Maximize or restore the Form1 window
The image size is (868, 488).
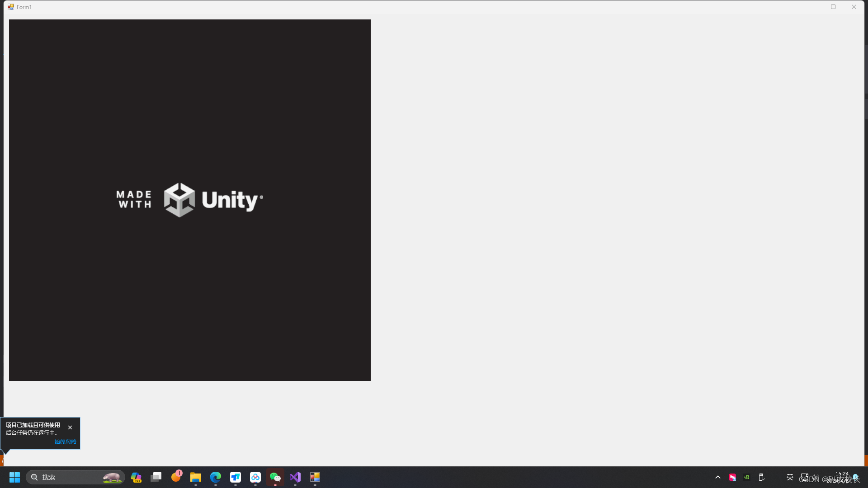[x=833, y=7]
